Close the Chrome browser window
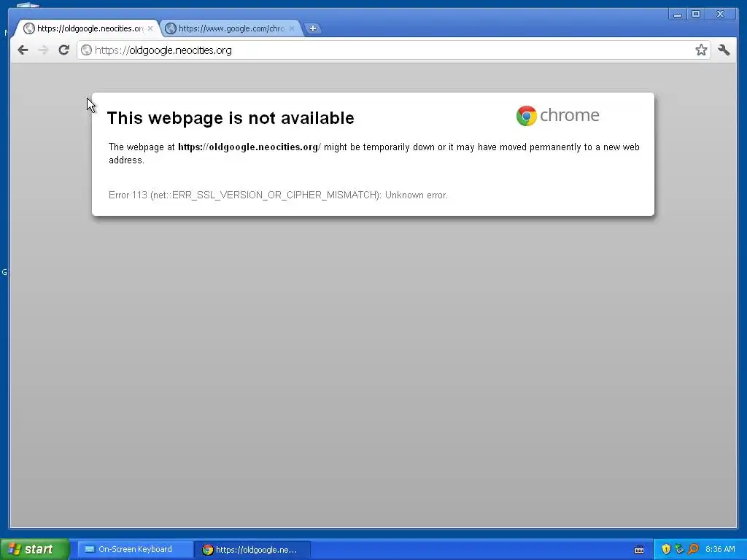 720,15
